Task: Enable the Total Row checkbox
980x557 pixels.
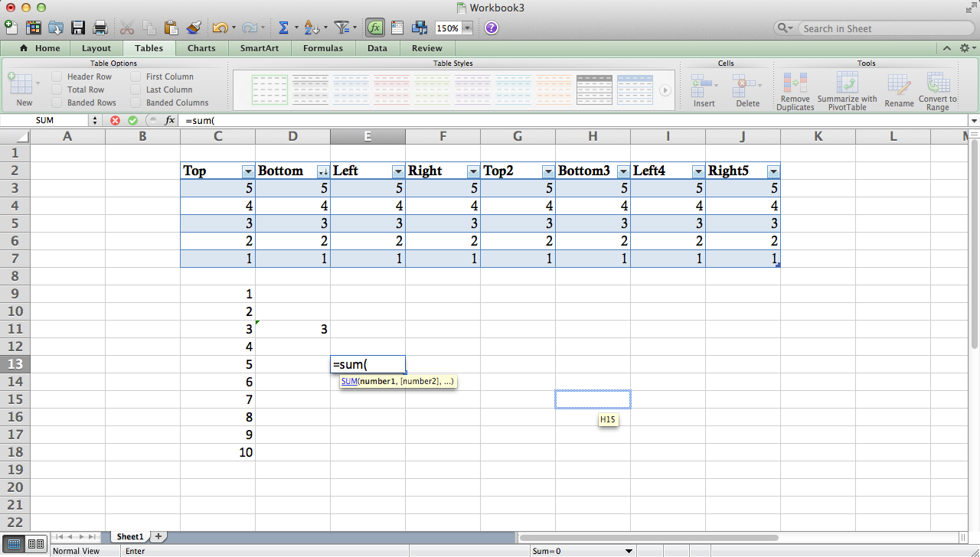Action: pos(56,89)
